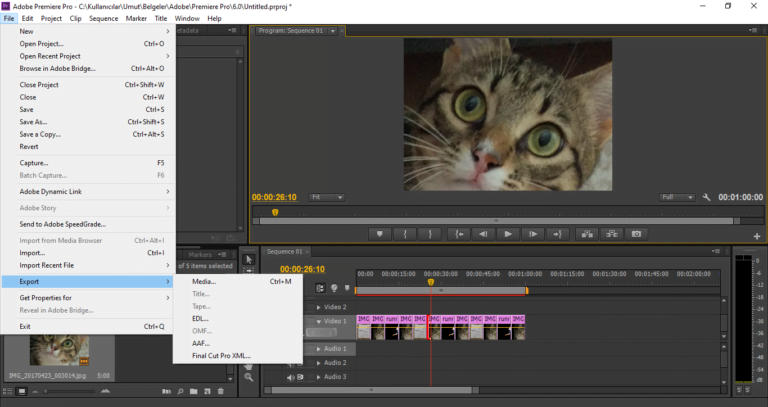This screenshot has height=407, width=768.
Task: Export a frame with camera icon
Action: tap(636, 234)
